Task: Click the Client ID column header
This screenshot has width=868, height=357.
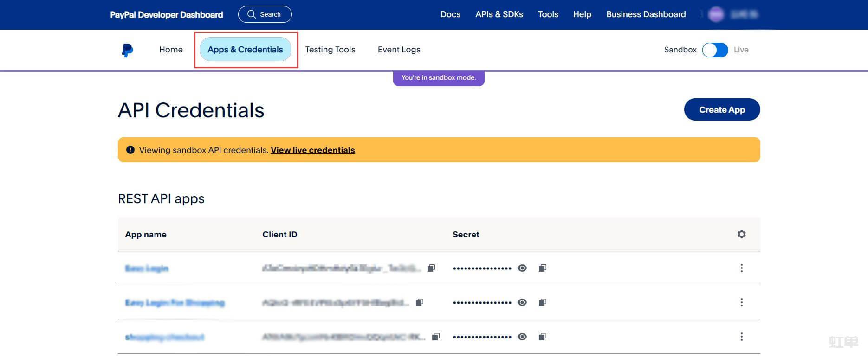Action: point(280,235)
